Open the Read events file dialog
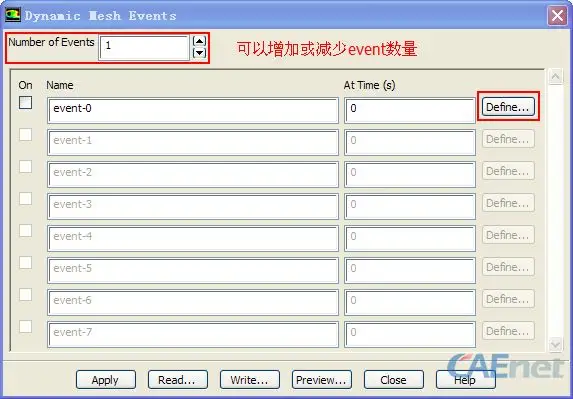The height and width of the screenshot is (399, 573). point(178,380)
